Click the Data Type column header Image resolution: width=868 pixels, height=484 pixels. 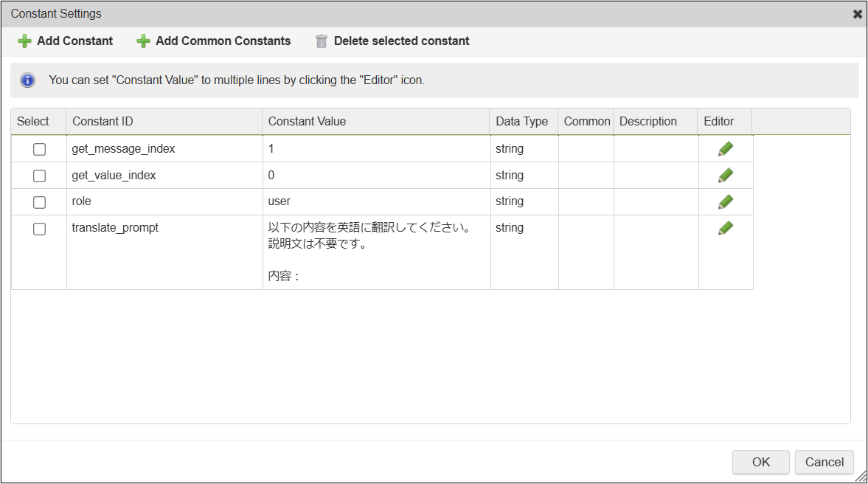(x=522, y=122)
